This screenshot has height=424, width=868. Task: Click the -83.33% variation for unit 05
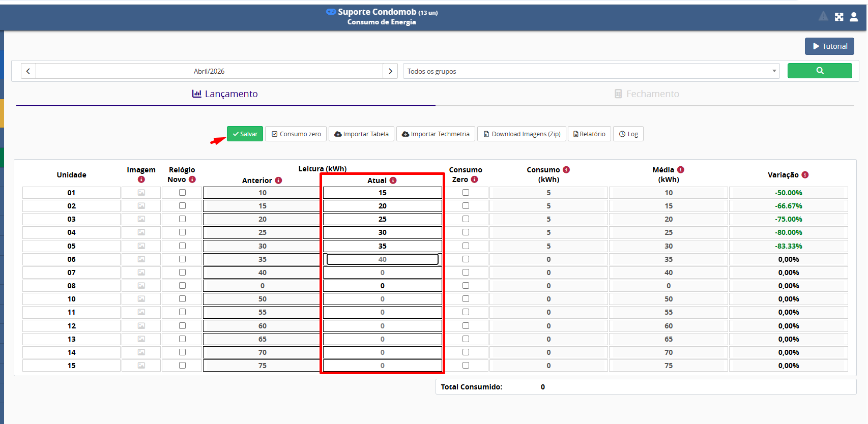coord(789,246)
